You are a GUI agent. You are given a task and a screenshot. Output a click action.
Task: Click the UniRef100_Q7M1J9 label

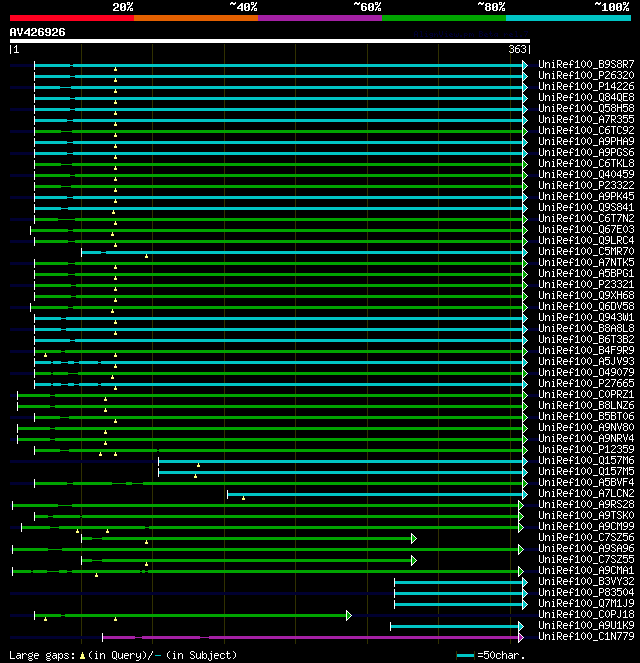586,603
